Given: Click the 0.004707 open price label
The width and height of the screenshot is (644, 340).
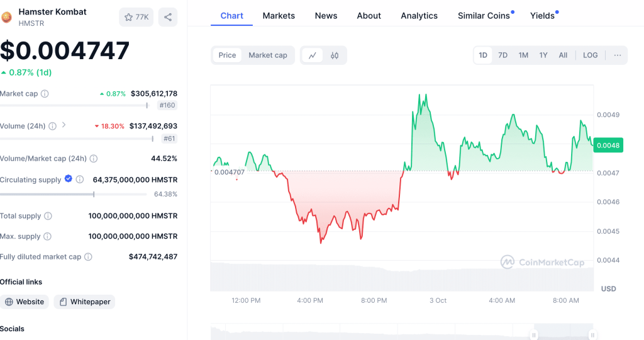Looking at the screenshot, I should (x=229, y=173).
